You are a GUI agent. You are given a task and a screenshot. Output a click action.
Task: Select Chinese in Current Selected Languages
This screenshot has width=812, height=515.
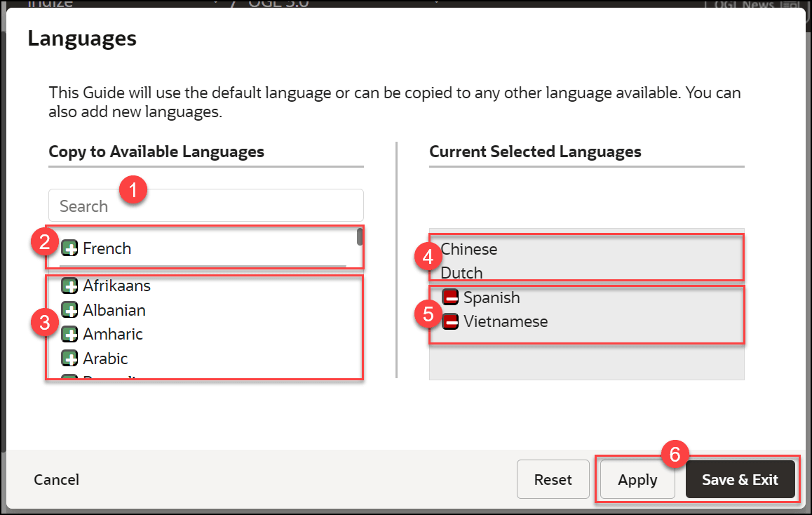[468, 248]
